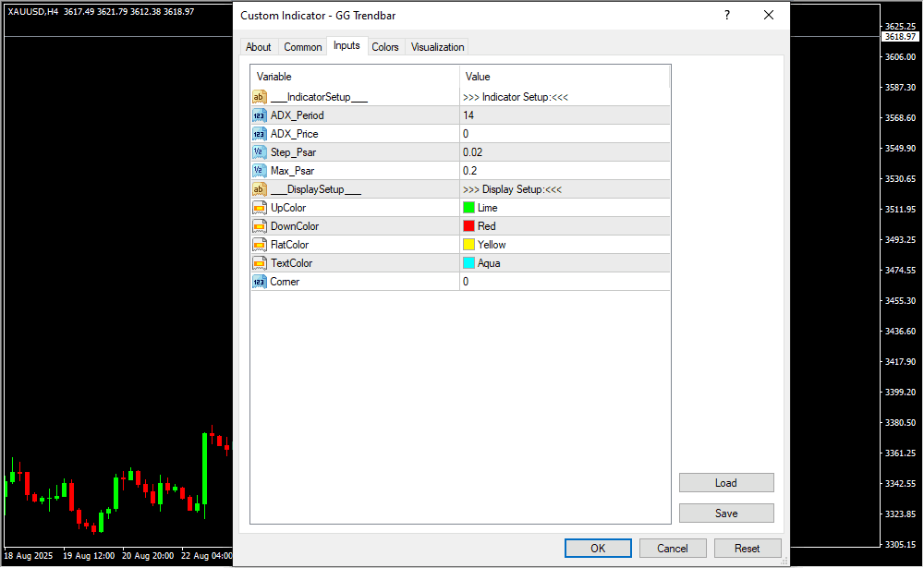Click the UpColor color-type icon
Screen dimensions: 924x568
259,208
